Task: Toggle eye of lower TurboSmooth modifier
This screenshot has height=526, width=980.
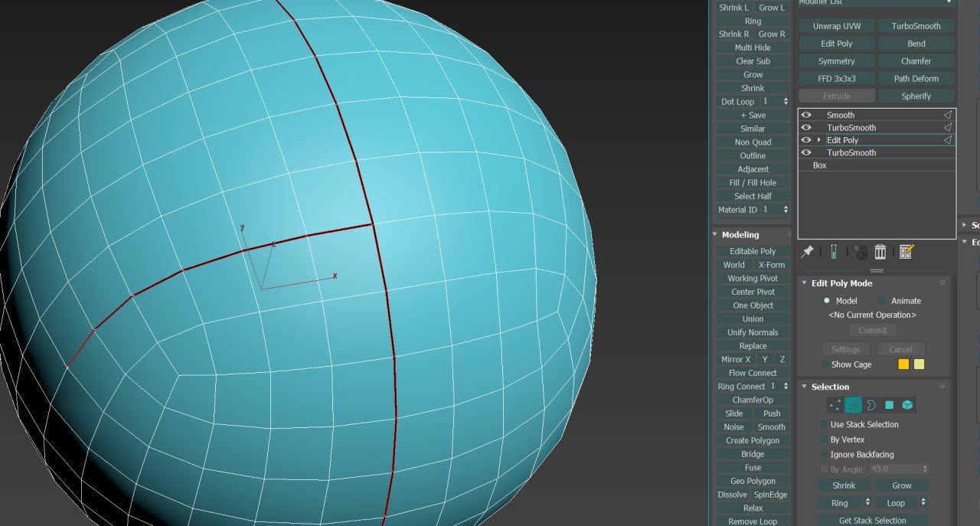Action: pos(806,152)
